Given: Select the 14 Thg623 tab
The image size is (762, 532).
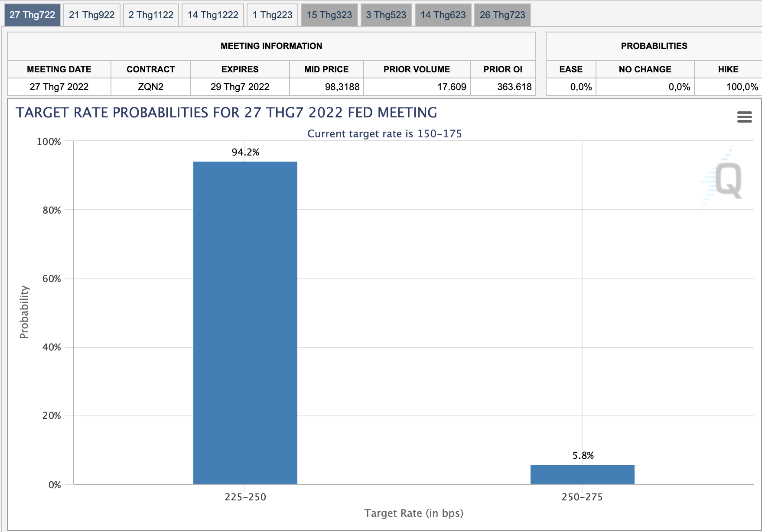Looking at the screenshot, I should pos(443,15).
